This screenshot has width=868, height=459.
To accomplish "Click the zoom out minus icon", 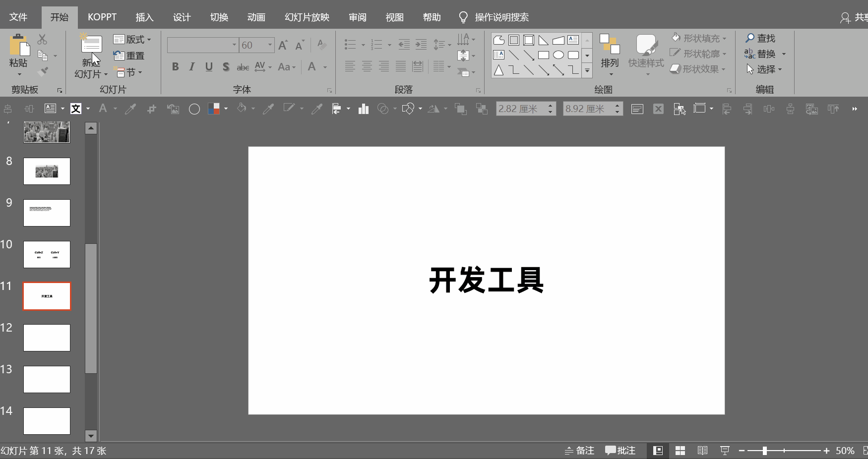I will pos(742,451).
